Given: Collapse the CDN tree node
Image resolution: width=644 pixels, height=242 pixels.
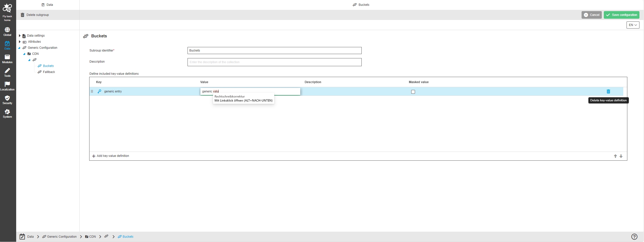Looking at the screenshot, I should tap(24, 54).
